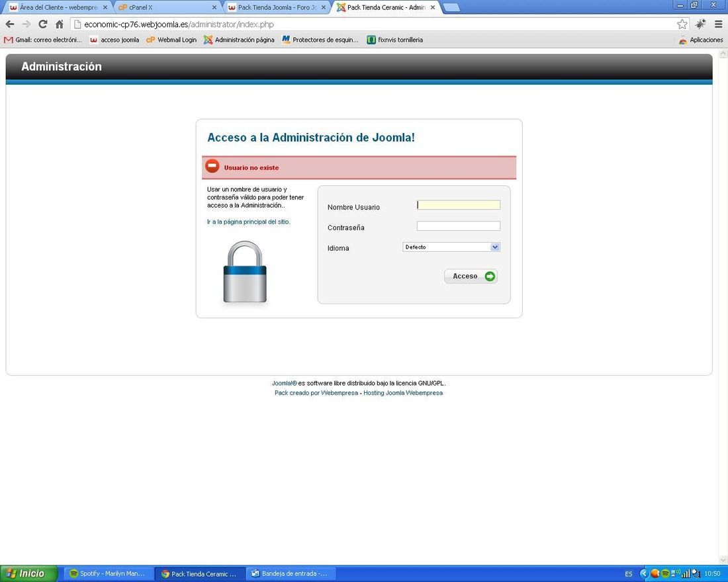Open the Windows Inicio start button
Image resolution: width=728 pixels, height=582 pixels.
(x=28, y=573)
